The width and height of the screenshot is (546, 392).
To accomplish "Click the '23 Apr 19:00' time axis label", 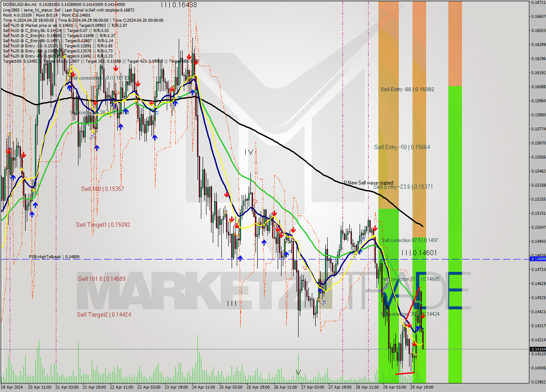I will (176, 388).
